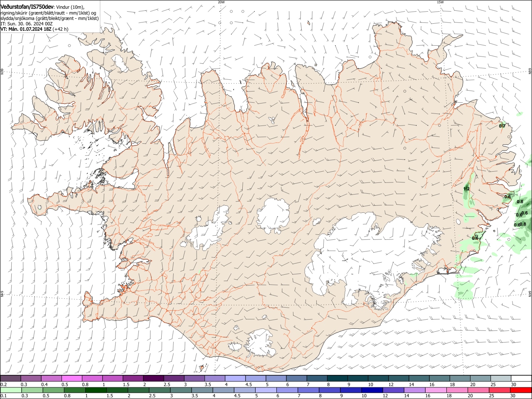The height and width of the screenshot is (399, 532).
Task: Pick the dark teal upper-legend swatch labeled 8
Action: click(x=337, y=379)
